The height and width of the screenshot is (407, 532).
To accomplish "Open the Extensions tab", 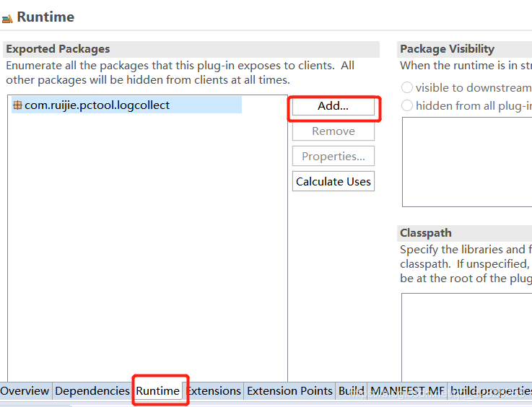I will tap(214, 391).
